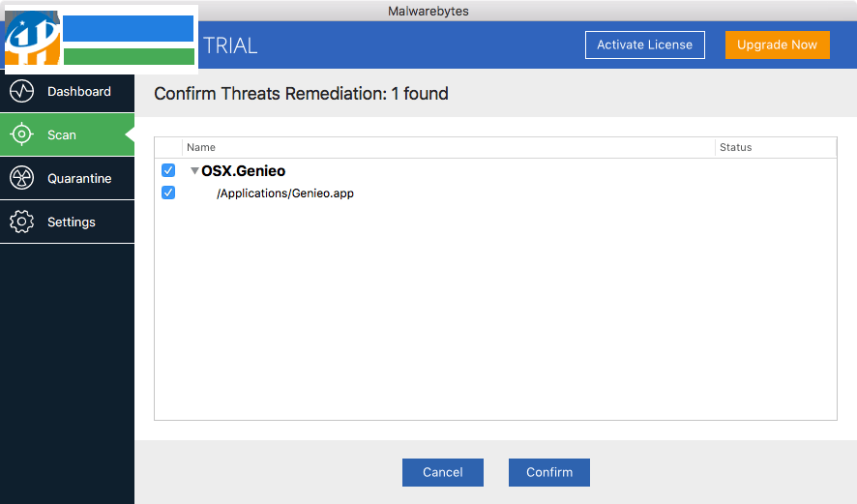Viewport: 857px width, 504px height.
Task: Open the Dashboard section label
Action: pyautogui.click(x=79, y=92)
